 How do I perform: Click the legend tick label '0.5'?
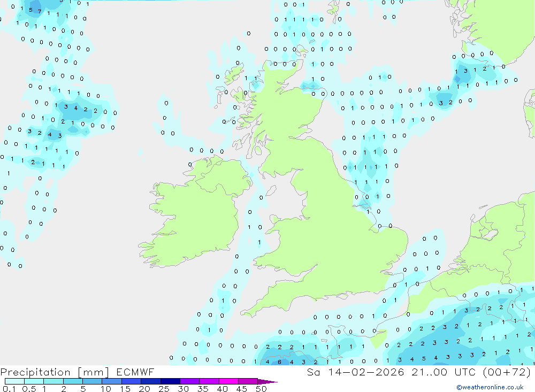[x=29, y=389]
